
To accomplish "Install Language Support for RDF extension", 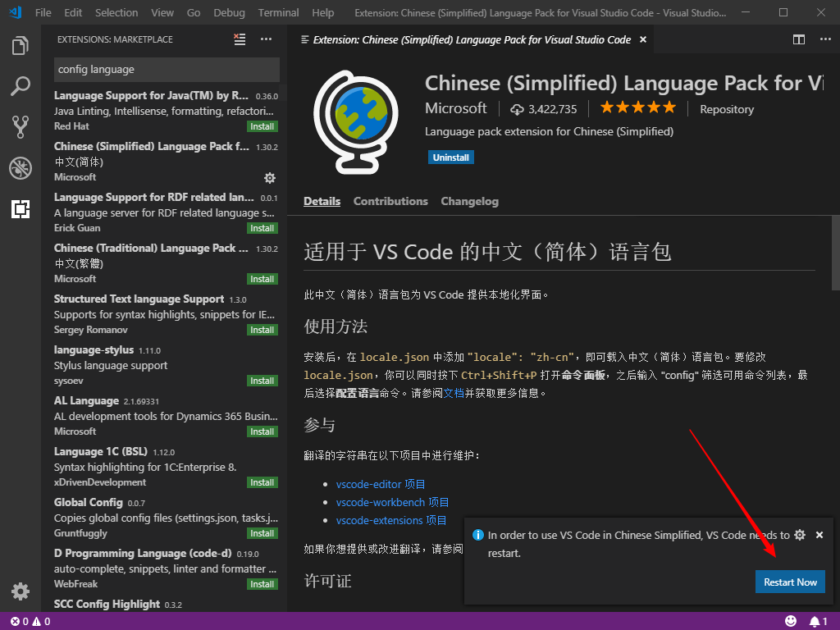I will [x=262, y=228].
